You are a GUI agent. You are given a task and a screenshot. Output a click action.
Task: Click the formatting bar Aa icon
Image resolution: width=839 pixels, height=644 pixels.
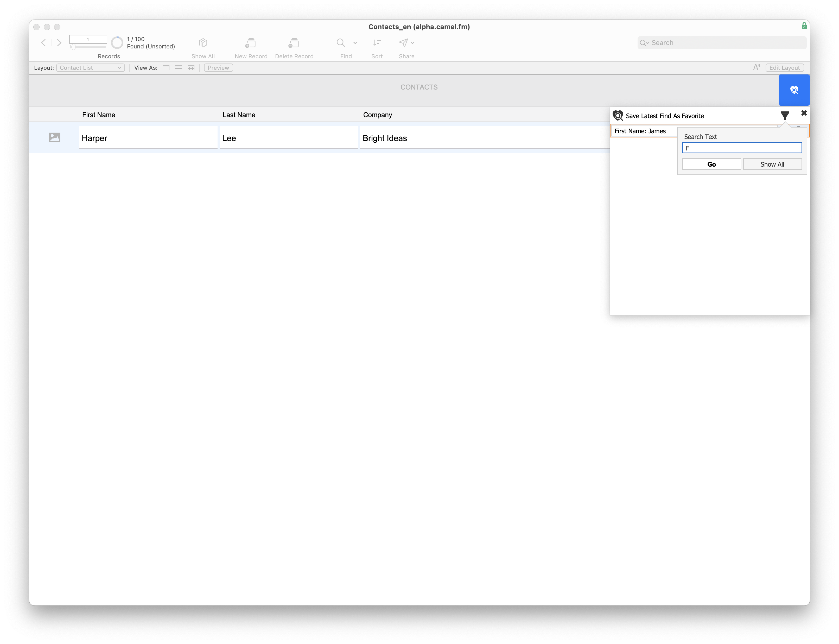tap(757, 67)
